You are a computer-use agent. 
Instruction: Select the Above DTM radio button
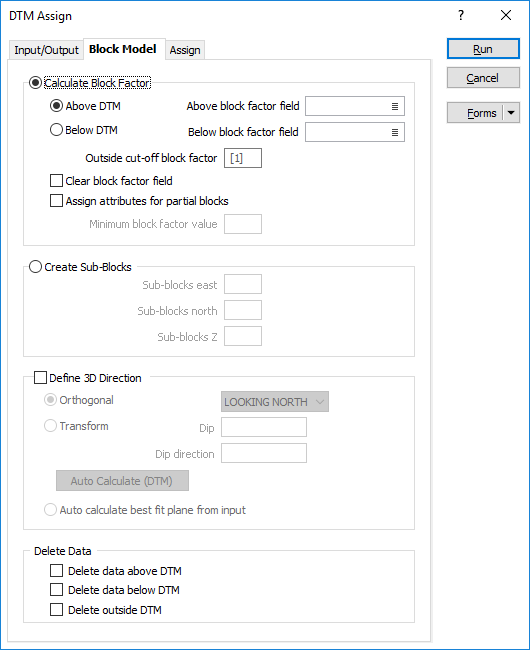[x=56, y=106]
